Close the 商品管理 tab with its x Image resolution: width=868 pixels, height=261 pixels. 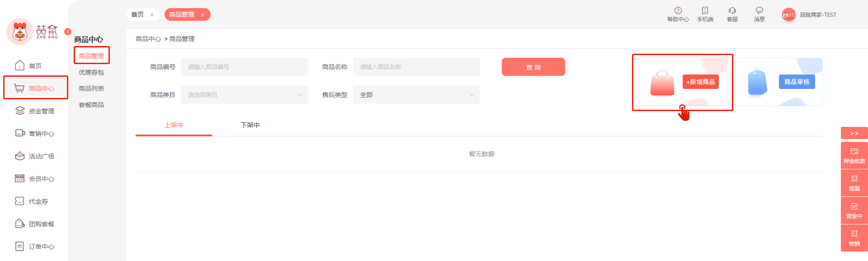[203, 15]
